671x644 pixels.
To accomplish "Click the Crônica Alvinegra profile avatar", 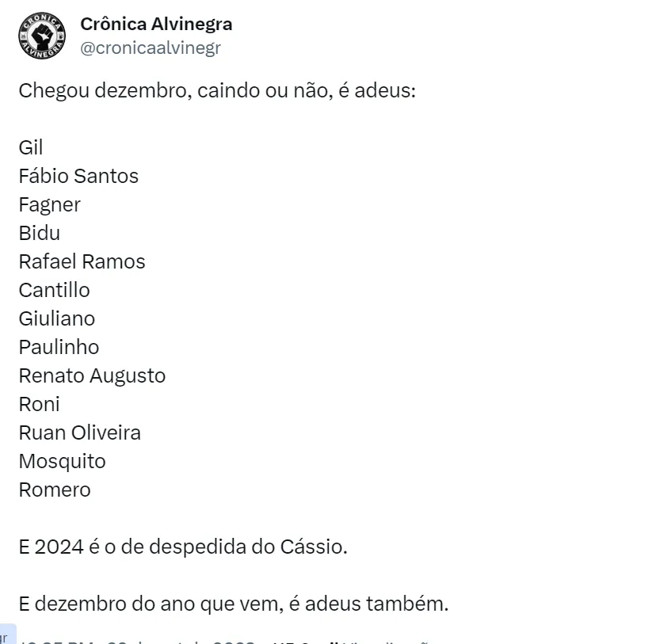I will tap(42, 36).
